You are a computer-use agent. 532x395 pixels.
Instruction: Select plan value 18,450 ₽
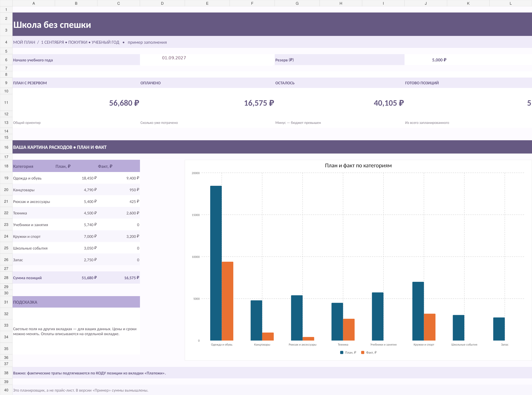click(x=76, y=178)
